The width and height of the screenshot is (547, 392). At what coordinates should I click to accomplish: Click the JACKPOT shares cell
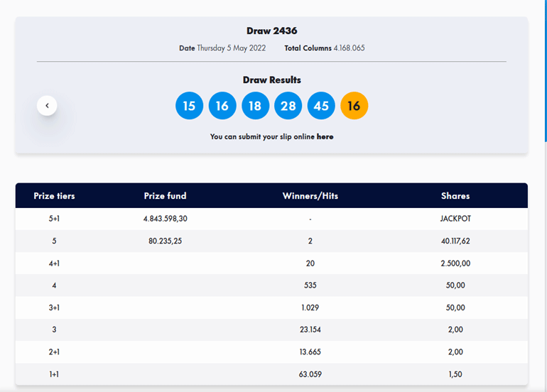tap(455, 219)
